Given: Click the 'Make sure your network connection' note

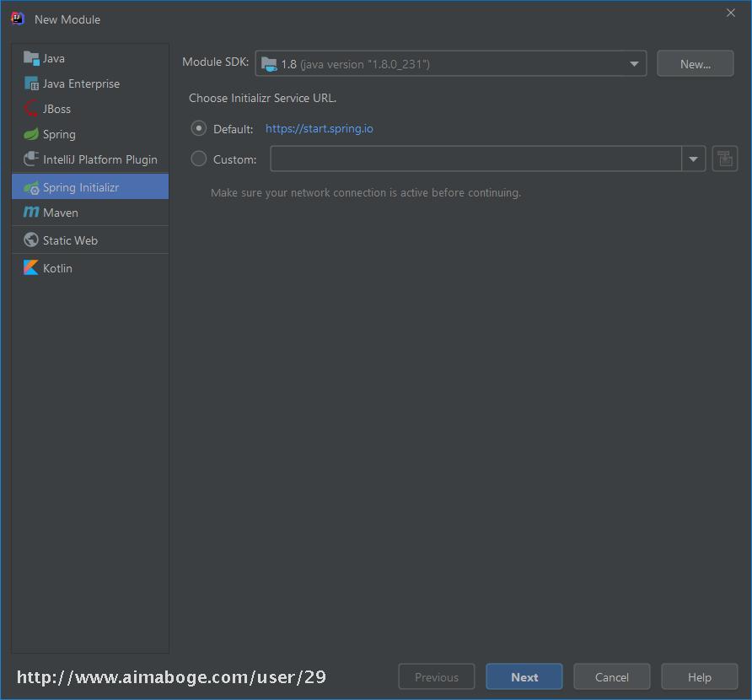Looking at the screenshot, I should click(x=366, y=192).
